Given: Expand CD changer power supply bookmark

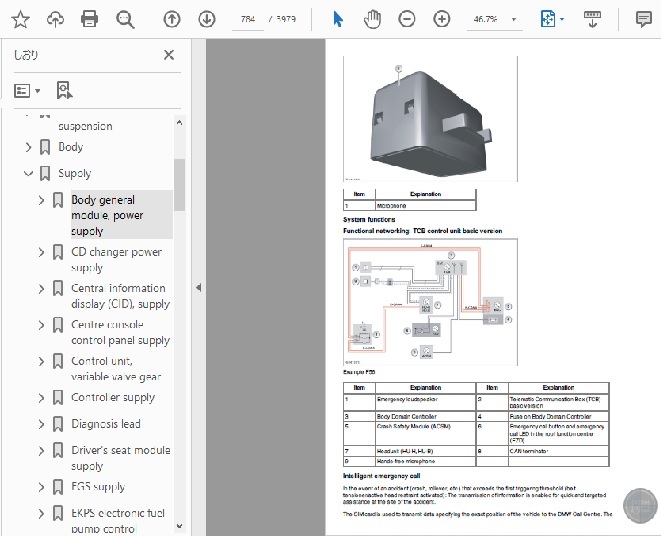Looking at the screenshot, I should (41, 252).
